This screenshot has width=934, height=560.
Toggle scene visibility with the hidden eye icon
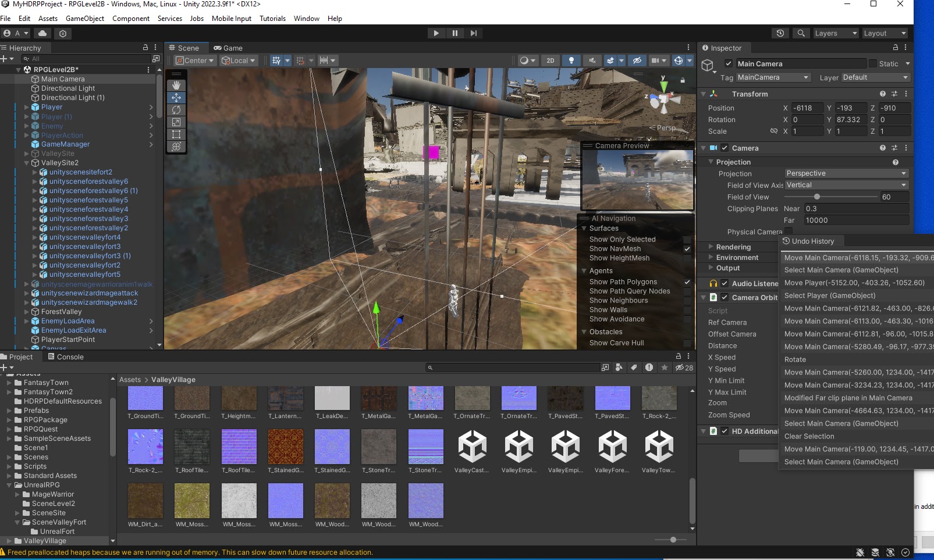tap(637, 60)
